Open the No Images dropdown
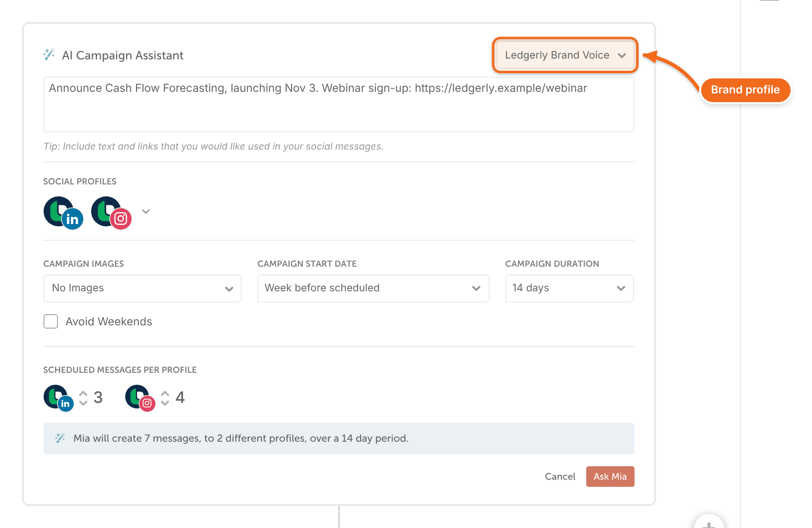This screenshot has width=812, height=528. click(142, 289)
